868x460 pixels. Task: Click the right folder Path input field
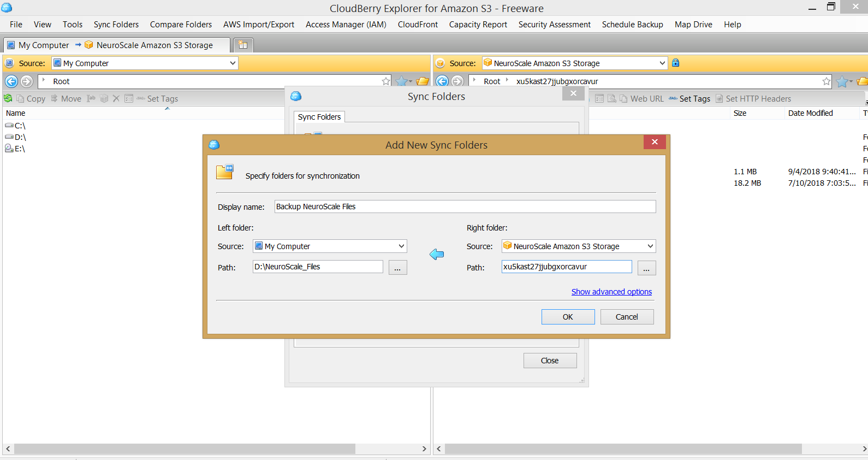pyautogui.click(x=567, y=267)
